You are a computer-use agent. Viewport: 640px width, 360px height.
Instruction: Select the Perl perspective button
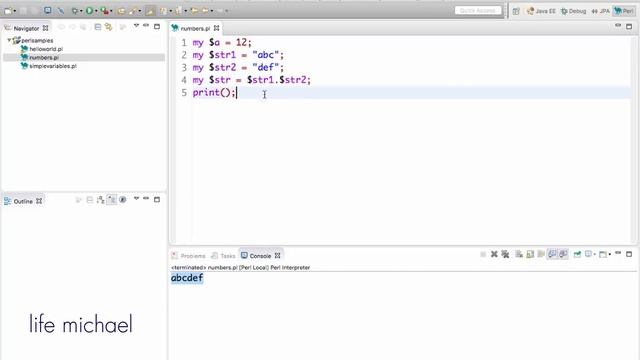coord(624,11)
